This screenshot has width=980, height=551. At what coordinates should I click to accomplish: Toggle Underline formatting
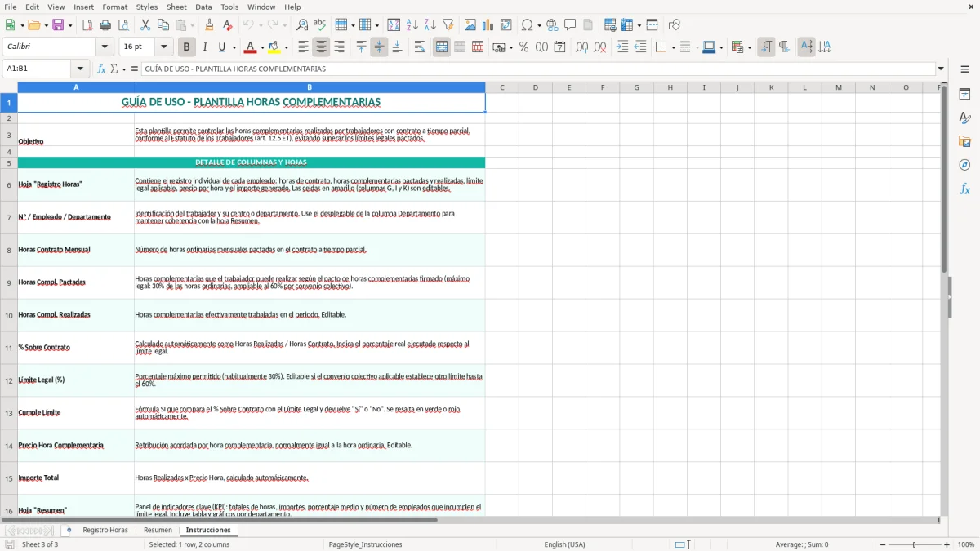point(222,47)
